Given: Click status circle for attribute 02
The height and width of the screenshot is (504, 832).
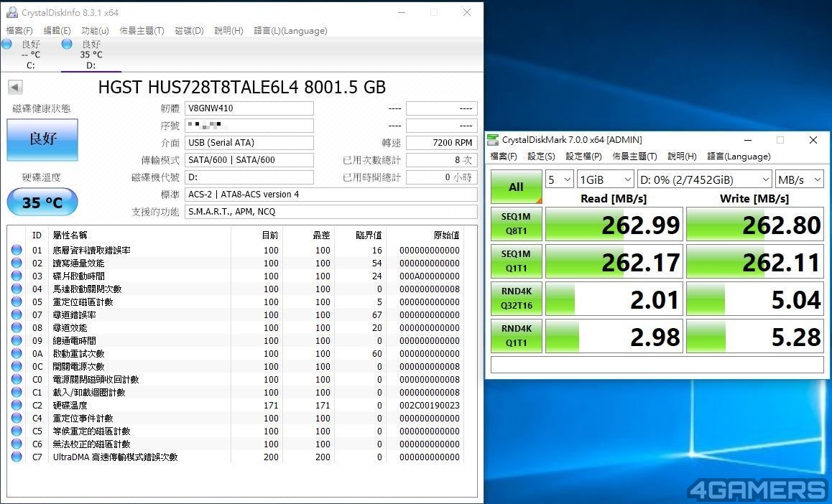Looking at the screenshot, I should pyautogui.click(x=17, y=263).
